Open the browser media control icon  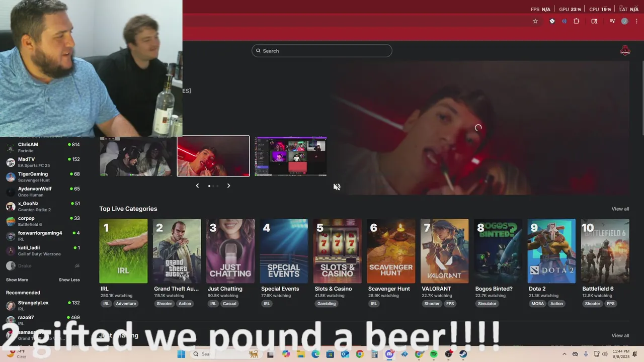(612, 21)
